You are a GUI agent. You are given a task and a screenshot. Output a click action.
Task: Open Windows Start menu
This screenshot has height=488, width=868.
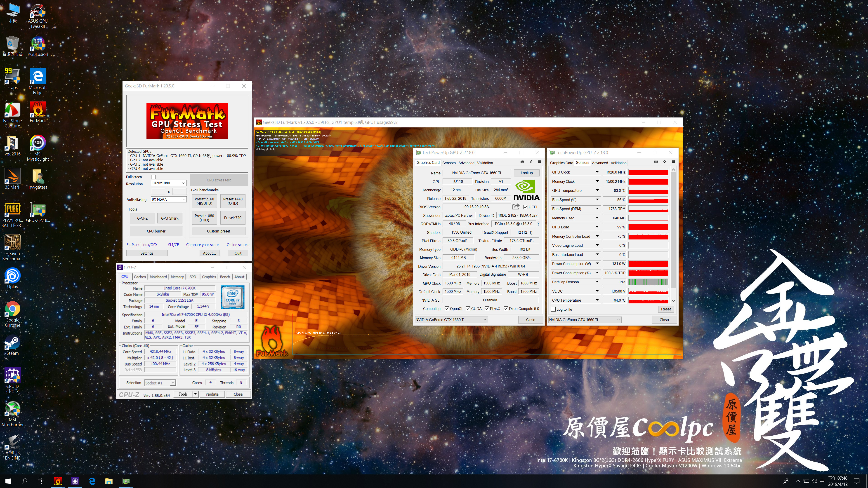tap(8, 481)
